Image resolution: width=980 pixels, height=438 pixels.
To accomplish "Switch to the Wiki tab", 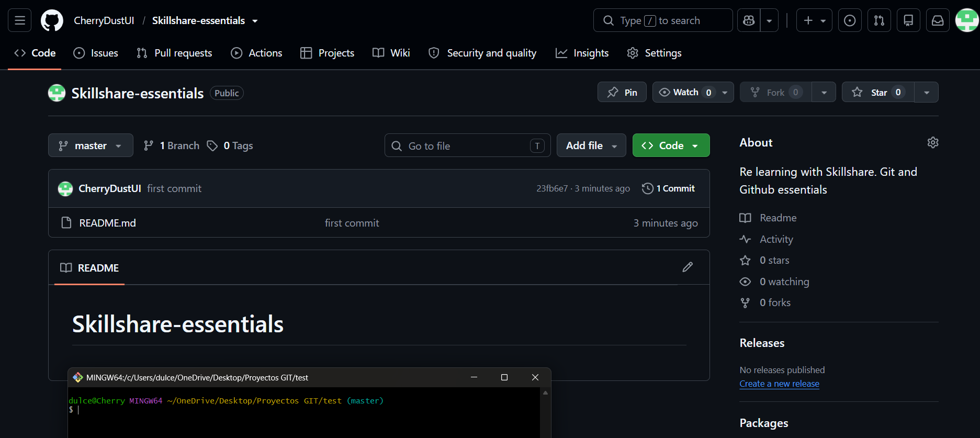I will point(391,53).
